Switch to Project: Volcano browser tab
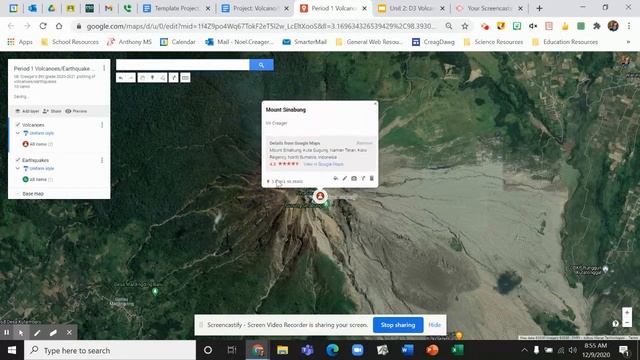Image resolution: width=640 pixels, height=360 pixels. pos(255,8)
